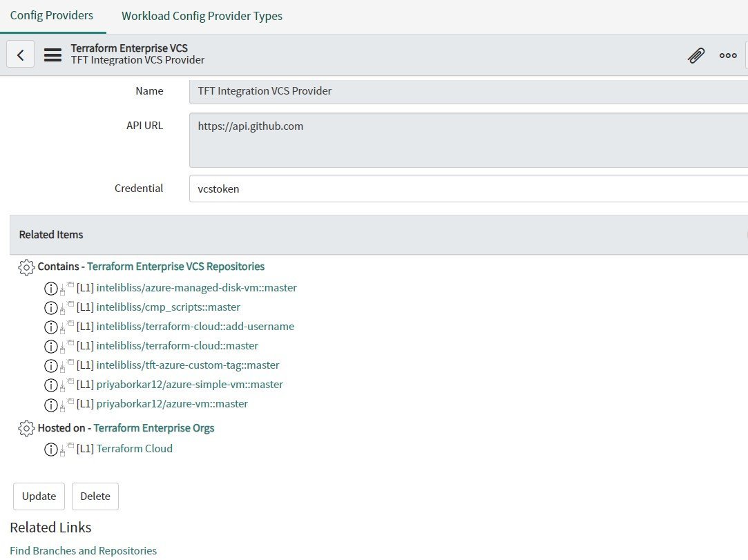The width and height of the screenshot is (748, 560).
Task: Open intelibliss/terraform-cloud::master repository
Action: [x=177, y=345]
